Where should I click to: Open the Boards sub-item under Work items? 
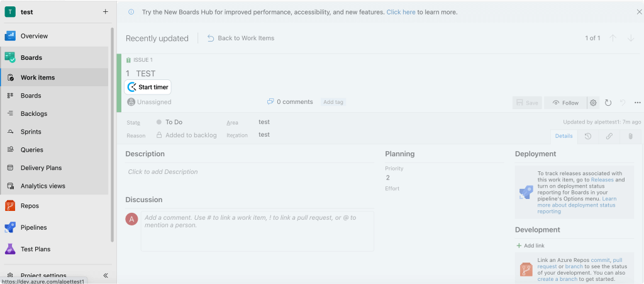pyautogui.click(x=31, y=95)
